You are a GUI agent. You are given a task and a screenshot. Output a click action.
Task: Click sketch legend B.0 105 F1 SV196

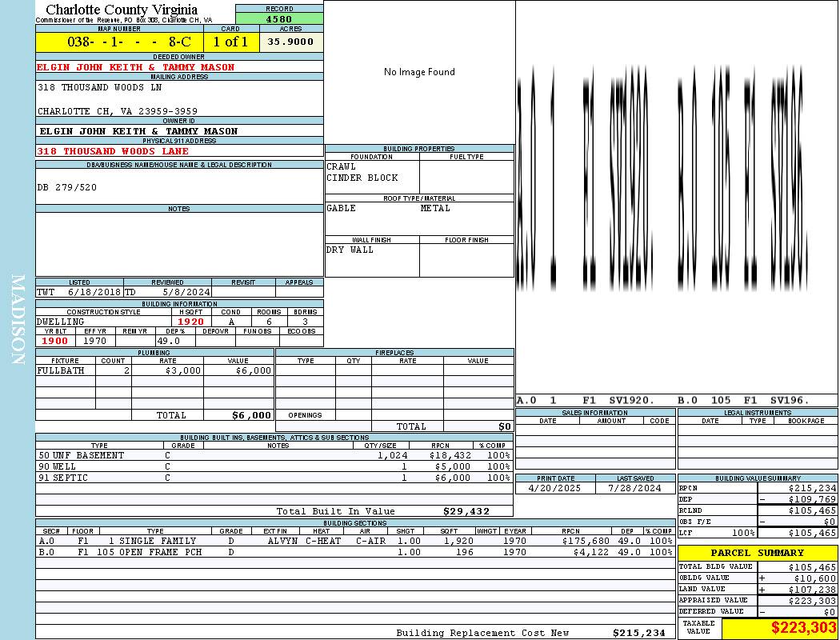coord(743,400)
